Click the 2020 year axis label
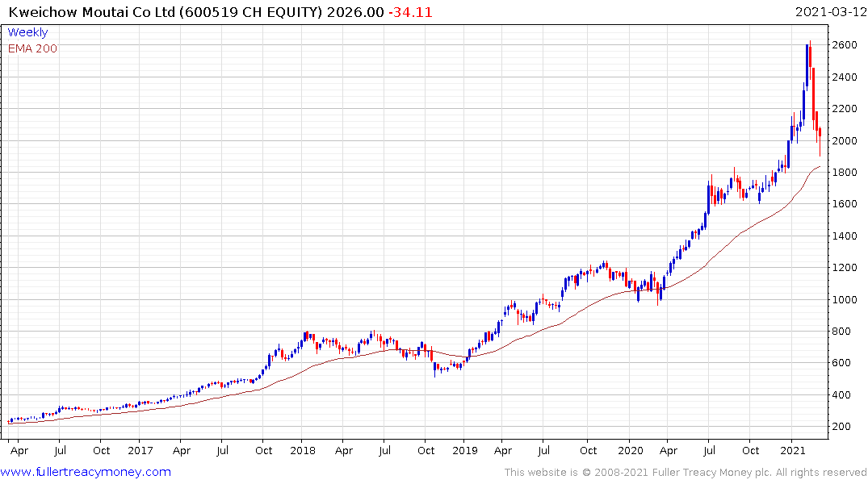Screen dimensions: 868x484 (x=630, y=450)
